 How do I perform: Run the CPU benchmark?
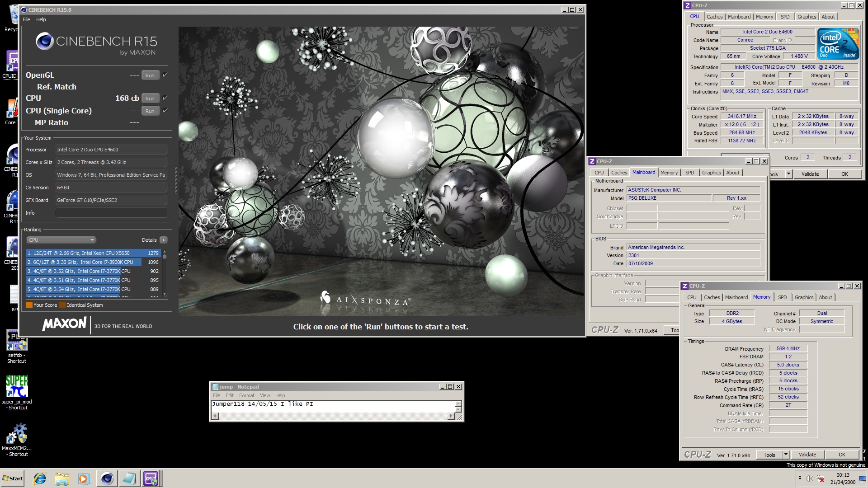pos(150,98)
